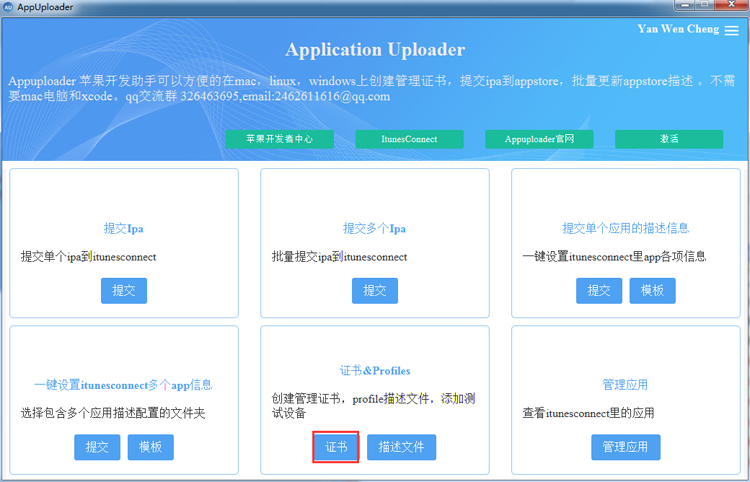Select the 一键设置itunesconnect多个app信息 heading
The image size is (750, 482).
[x=123, y=385]
